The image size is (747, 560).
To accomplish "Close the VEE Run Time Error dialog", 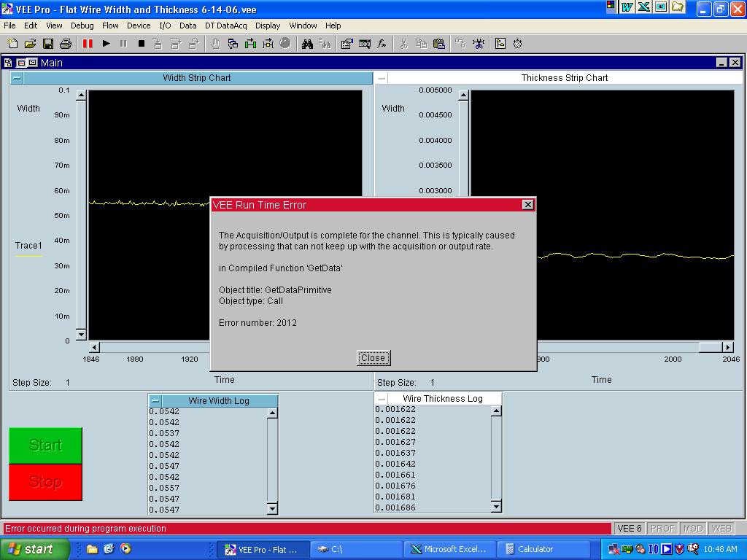I will pyautogui.click(x=373, y=357).
